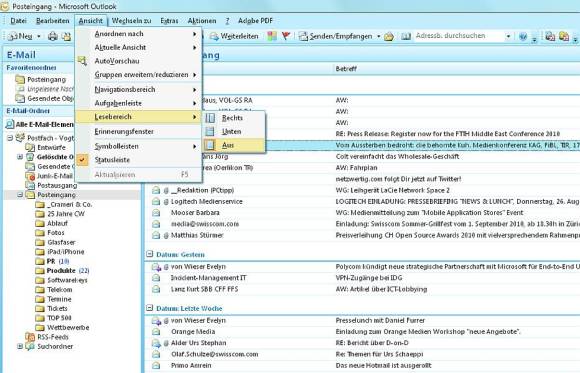Open the Adobe PDF menu
This screenshot has width=580, height=373.
pos(255,21)
